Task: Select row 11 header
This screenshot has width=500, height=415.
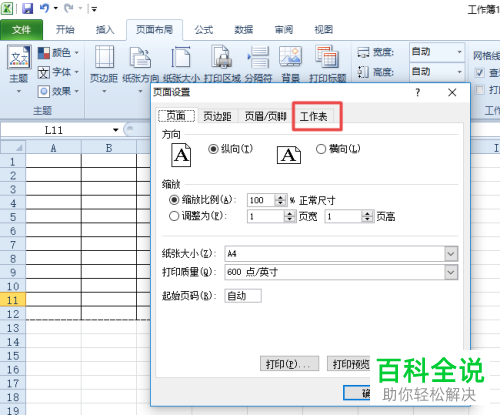Action: tap(13, 300)
